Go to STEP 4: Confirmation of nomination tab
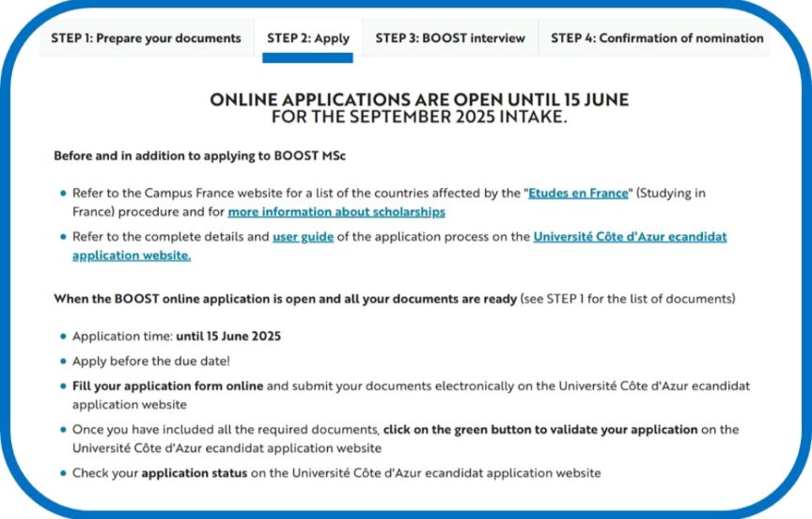812x519 pixels. (x=657, y=39)
